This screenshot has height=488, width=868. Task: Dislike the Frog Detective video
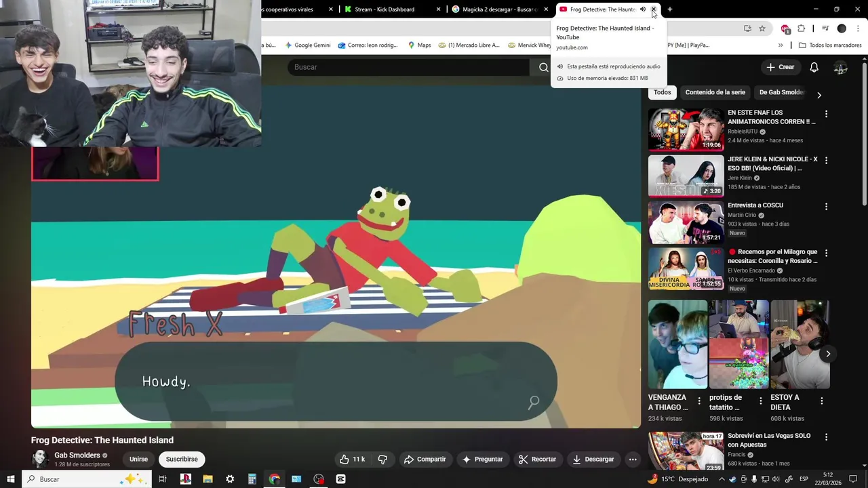tap(382, 460)
